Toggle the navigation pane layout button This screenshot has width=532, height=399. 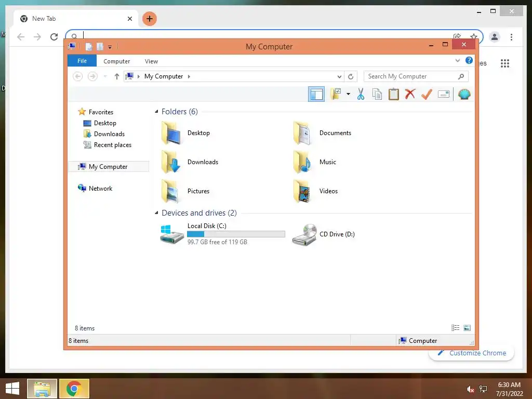316,94
